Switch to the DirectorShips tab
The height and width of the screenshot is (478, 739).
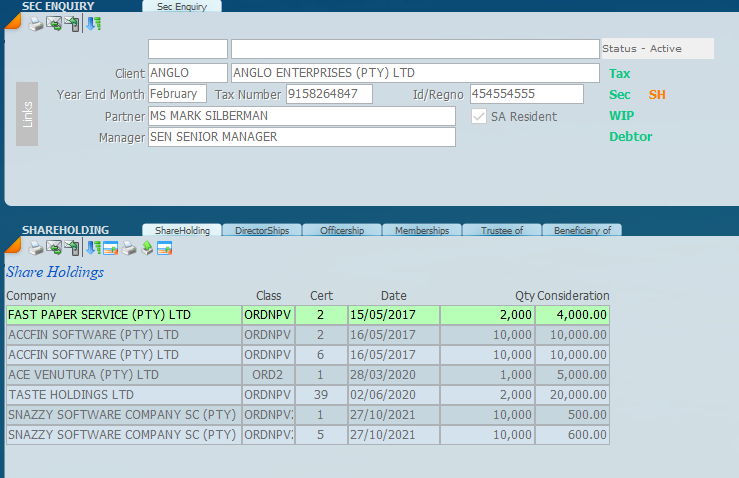coord(261,230)
